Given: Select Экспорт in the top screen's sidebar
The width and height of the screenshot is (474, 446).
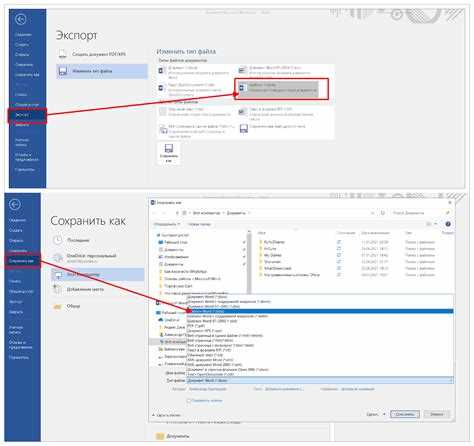Looking at the screenshot, I should pos(28,115).
